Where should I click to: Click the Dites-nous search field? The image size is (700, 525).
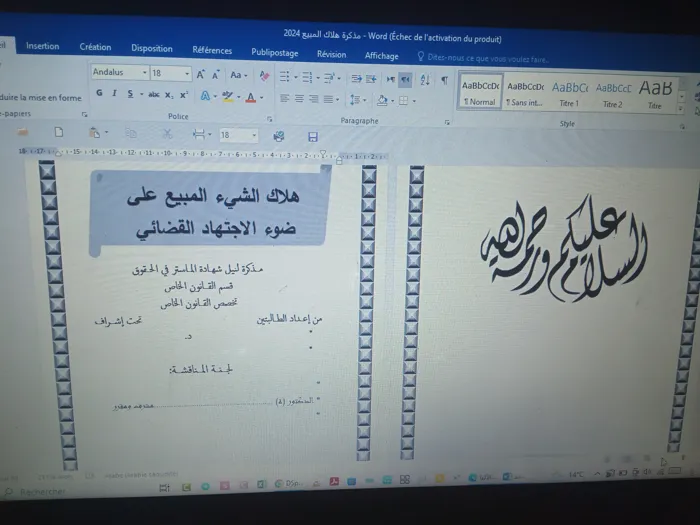click(488, 58)
